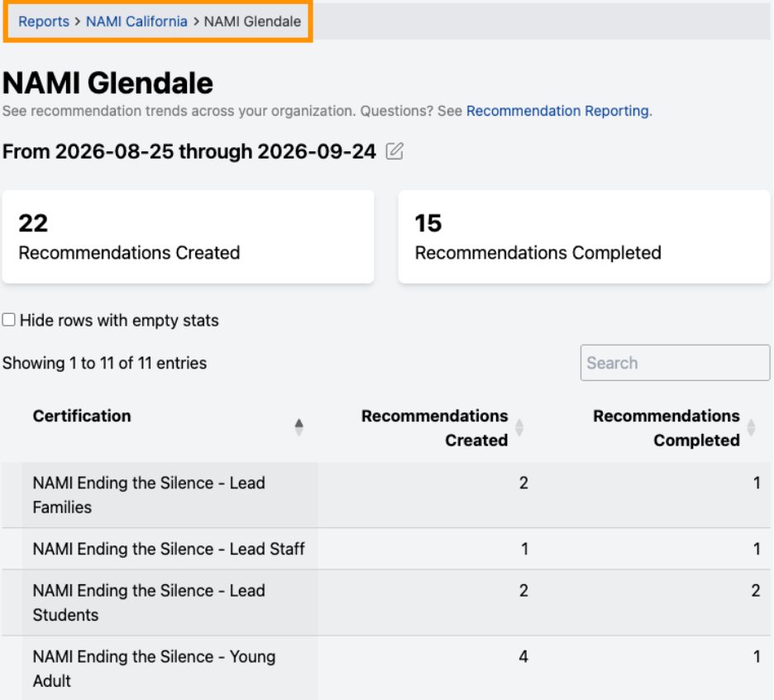Click Recommendations Completed column header

coord(666,428)
